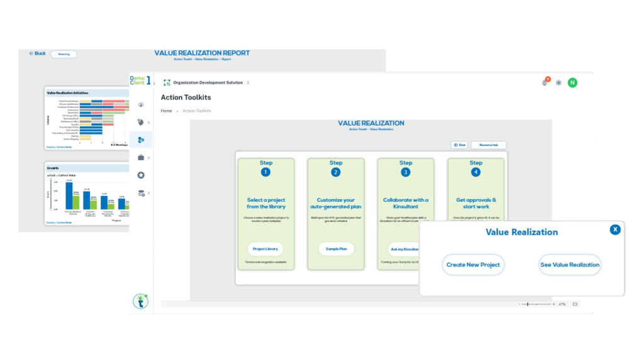Click the Sample Plan button in Step 2
Viewport: 644px width, 362px height.
coord(336,249)
